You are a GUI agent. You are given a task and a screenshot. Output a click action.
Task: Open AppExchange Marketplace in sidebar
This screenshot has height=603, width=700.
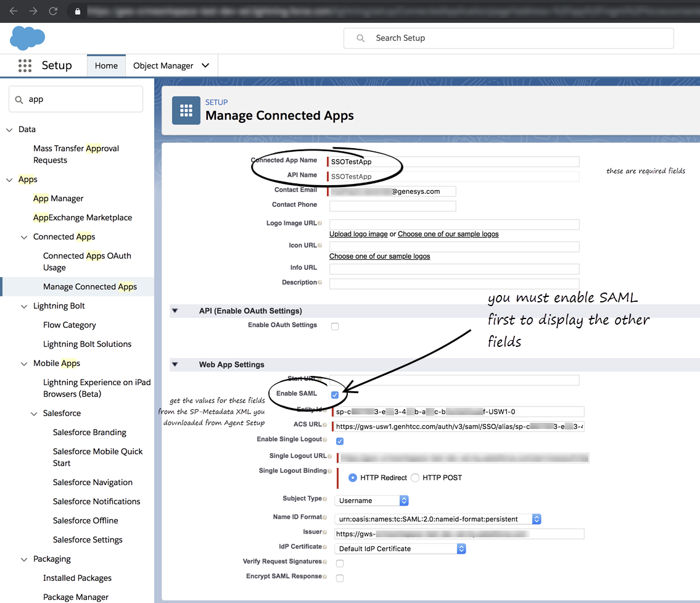pos(83,217)
